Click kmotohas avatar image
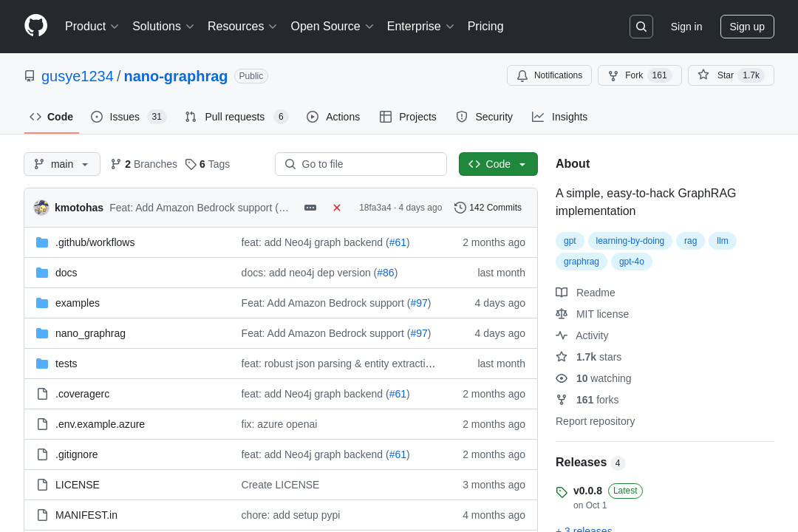The width and height of the screenshot is (798, 532). 41,208
